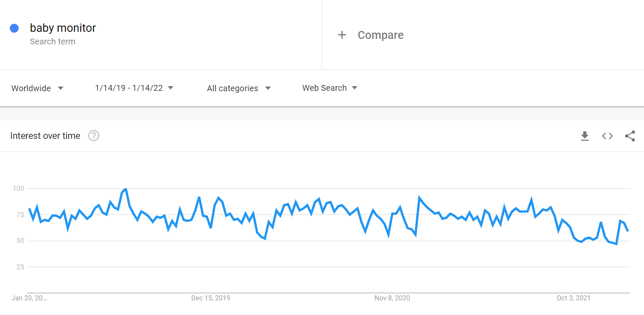Image resolution: width=644 pixels, height=315 pixels.
Task: Click the Dec 15, 2019 axis label
Action: [211, 298]
